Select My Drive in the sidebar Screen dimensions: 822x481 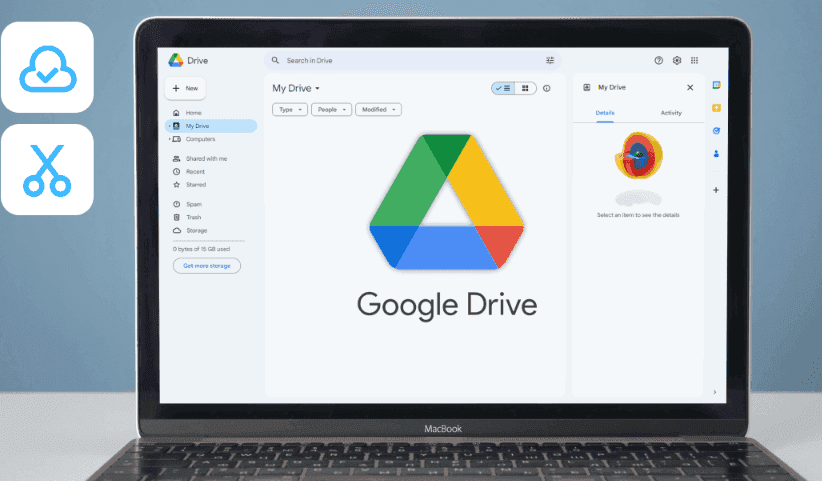[211, 126]
